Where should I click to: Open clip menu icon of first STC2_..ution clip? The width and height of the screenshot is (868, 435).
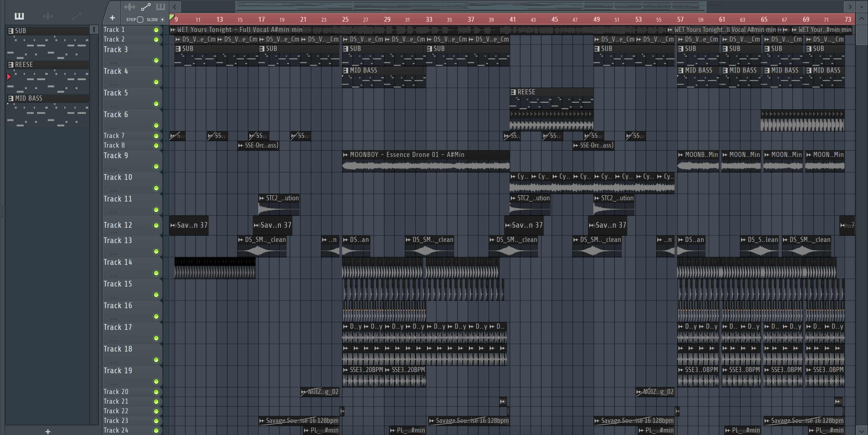coord(262,198)
